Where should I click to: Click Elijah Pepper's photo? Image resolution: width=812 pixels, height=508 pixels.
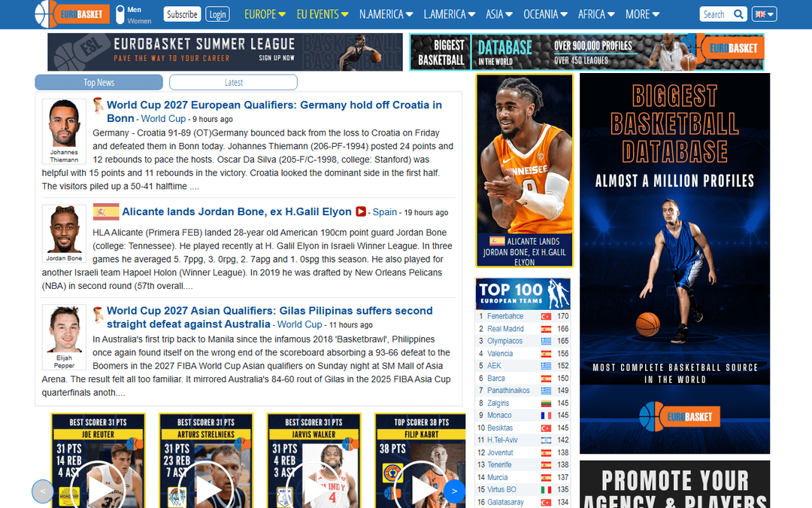(64, 329)
